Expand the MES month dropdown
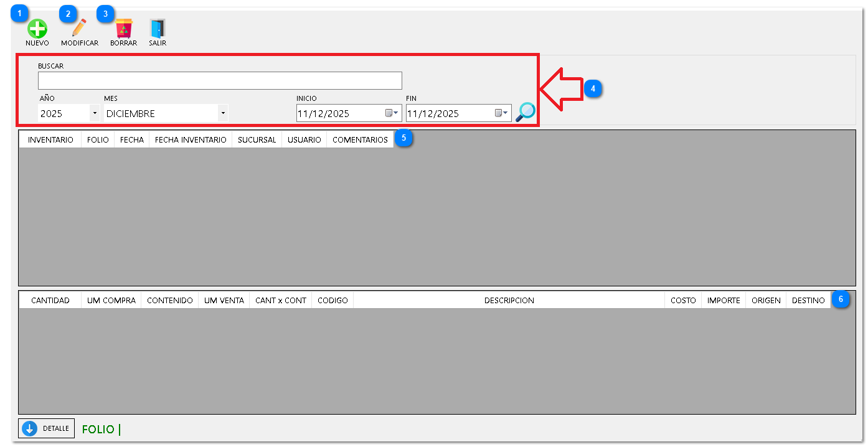Viewport: 868px width, 447px height. (222, 113)
